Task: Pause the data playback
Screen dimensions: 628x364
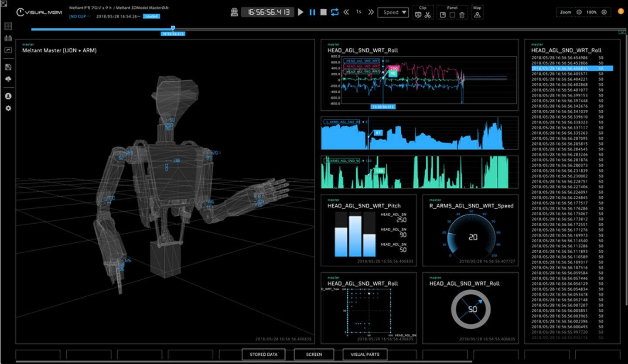Action: point(312,12)
